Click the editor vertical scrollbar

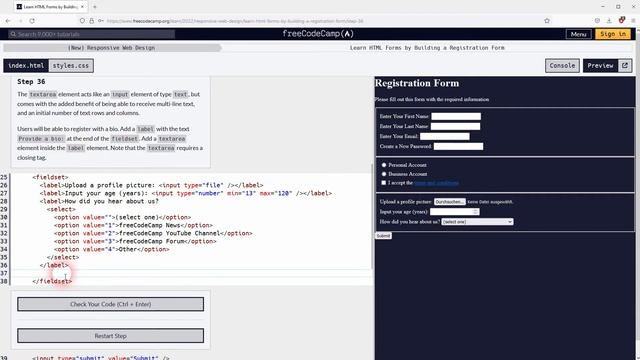coord(372,216)
